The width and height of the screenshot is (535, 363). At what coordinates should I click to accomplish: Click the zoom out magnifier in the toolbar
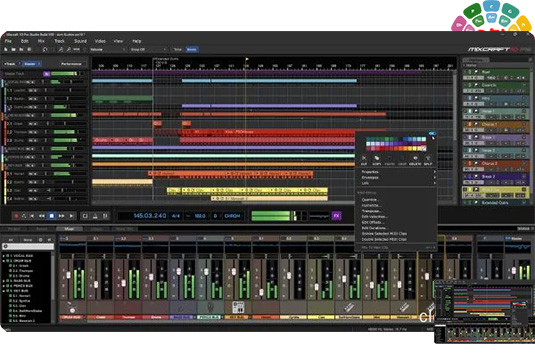[x=69, y=49]
